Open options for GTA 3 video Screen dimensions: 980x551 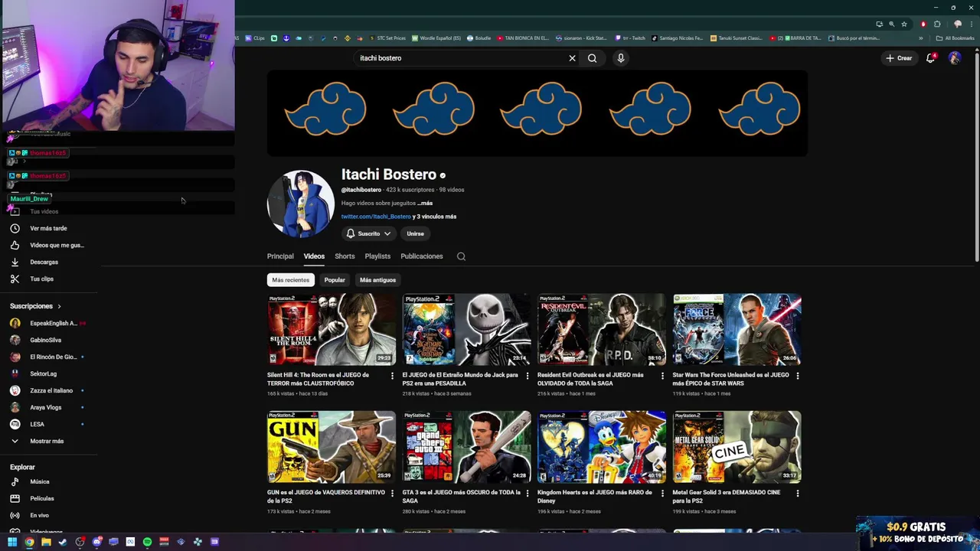pyautogui.click(x=527, y=494)
